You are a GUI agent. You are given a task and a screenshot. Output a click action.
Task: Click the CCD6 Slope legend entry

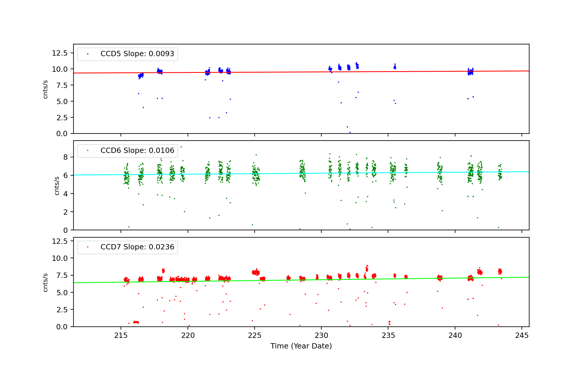click(137, 151)
